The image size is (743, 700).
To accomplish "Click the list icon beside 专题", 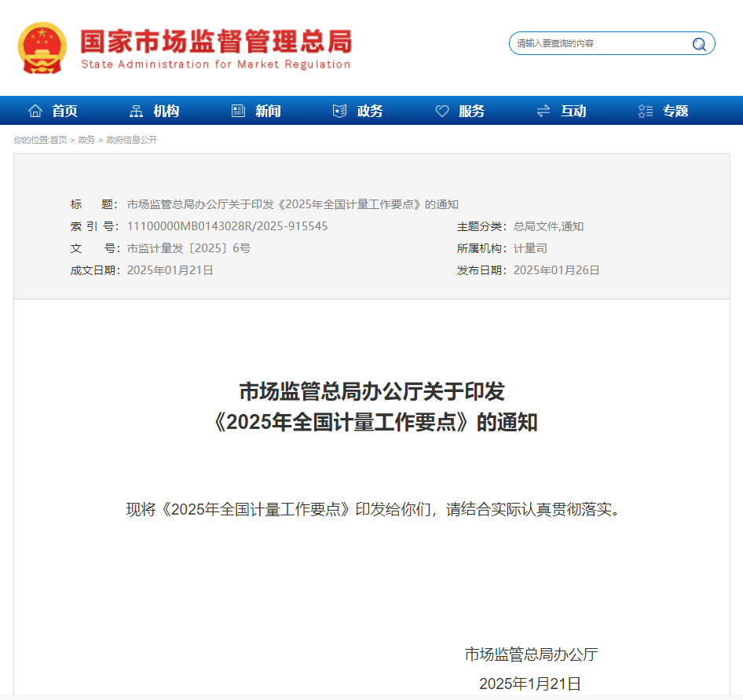I will pyautogui.click(x=646, y=111).
